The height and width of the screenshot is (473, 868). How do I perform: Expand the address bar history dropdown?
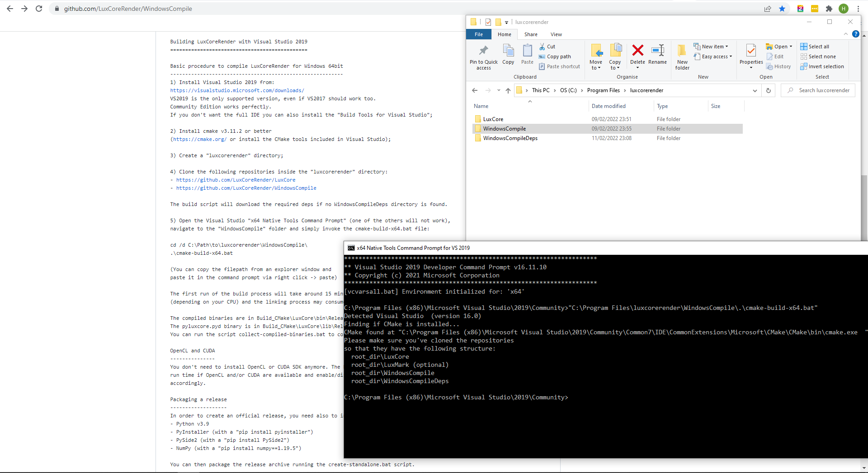click(x=755, y=90)
